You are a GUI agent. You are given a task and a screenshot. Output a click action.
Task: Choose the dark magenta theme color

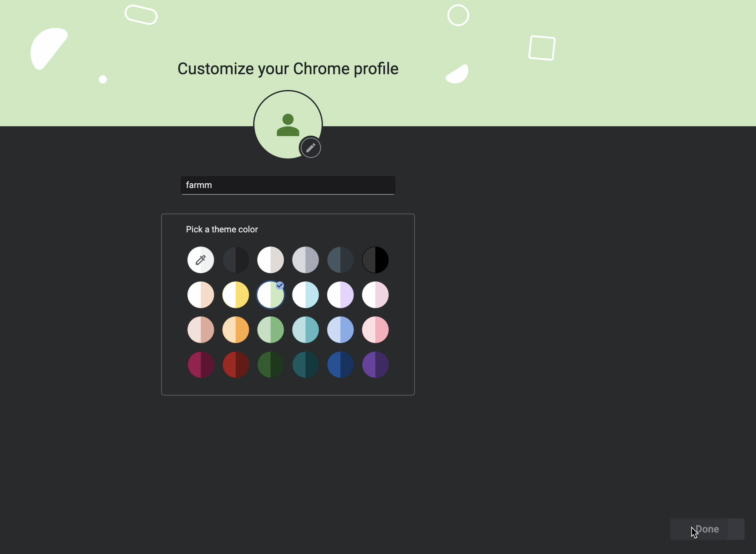[x=201, y=365]
